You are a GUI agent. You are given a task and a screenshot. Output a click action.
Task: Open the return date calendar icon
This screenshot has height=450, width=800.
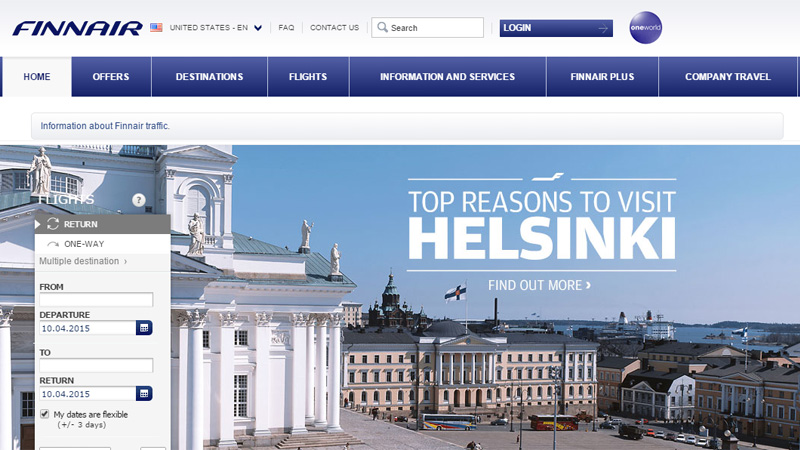tap(144, 393)
